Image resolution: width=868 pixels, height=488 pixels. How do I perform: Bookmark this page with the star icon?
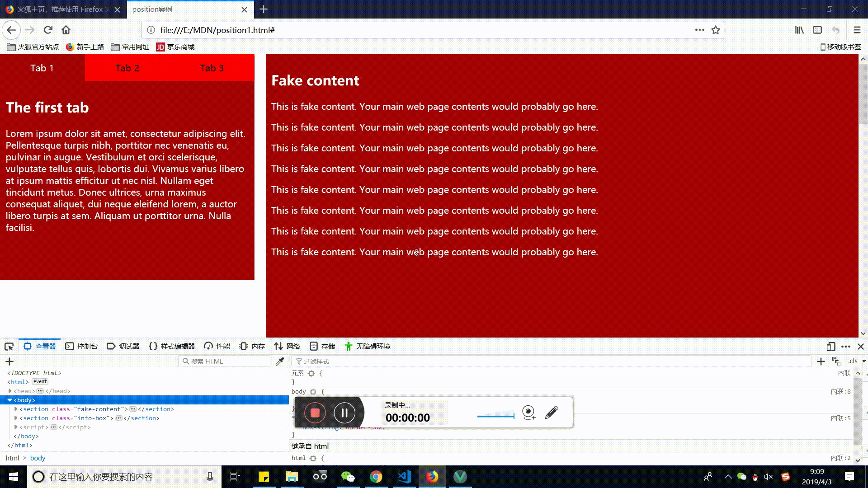coord(715,30)
